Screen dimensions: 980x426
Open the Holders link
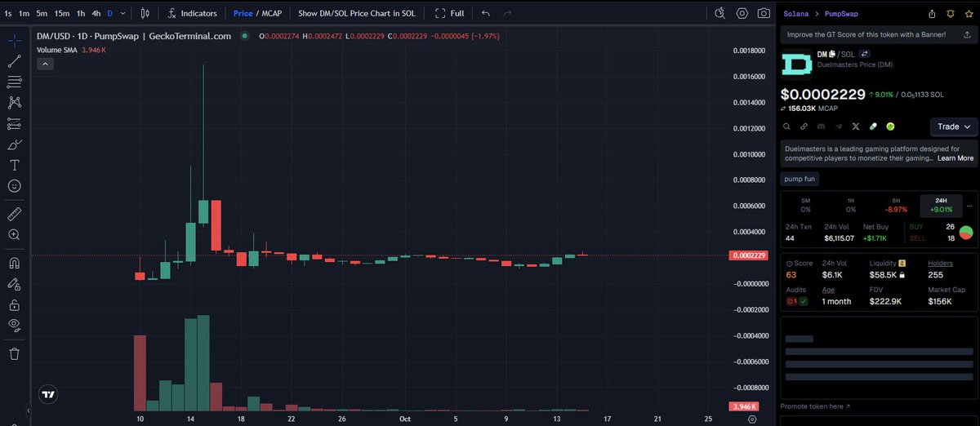pyautogui.click(x=940, y=263)
